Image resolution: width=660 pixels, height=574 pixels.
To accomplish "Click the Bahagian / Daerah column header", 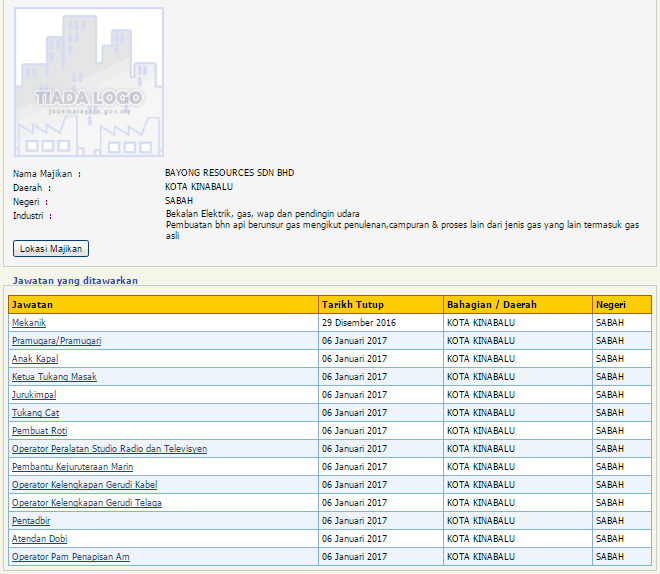I will [518, 305].
